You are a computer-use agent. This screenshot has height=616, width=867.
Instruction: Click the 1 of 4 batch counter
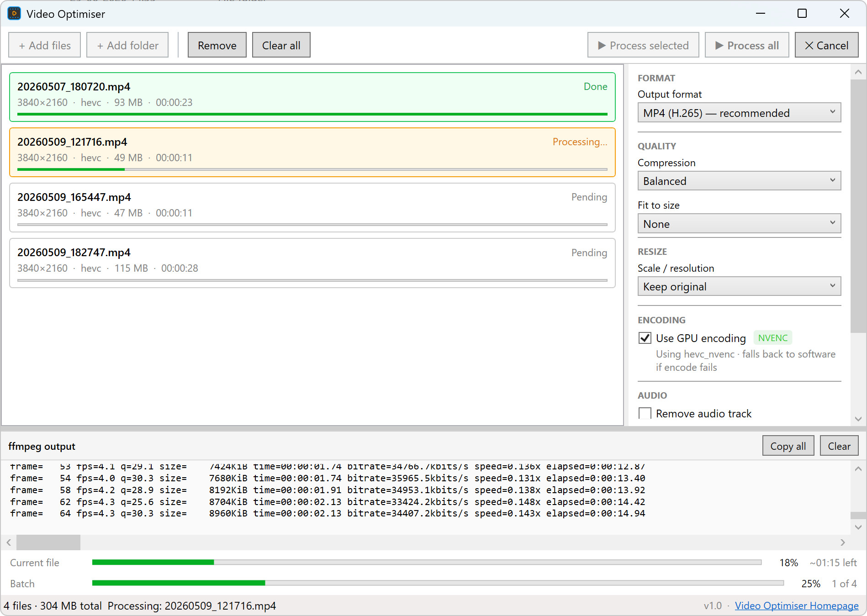tap(844, 584)
